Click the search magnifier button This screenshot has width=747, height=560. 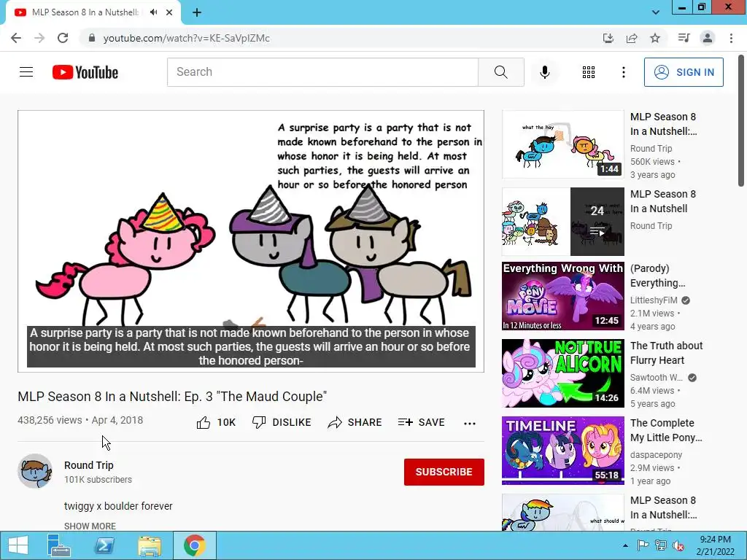click(x=500, y=72)
